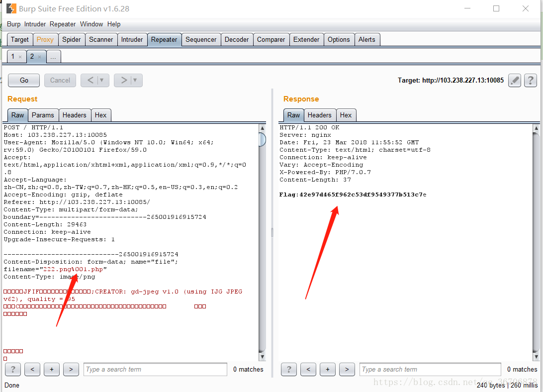This screenshot has height=392, width=543.
Task: Select Repeater sub-tab 1
Action: point(16,57)
